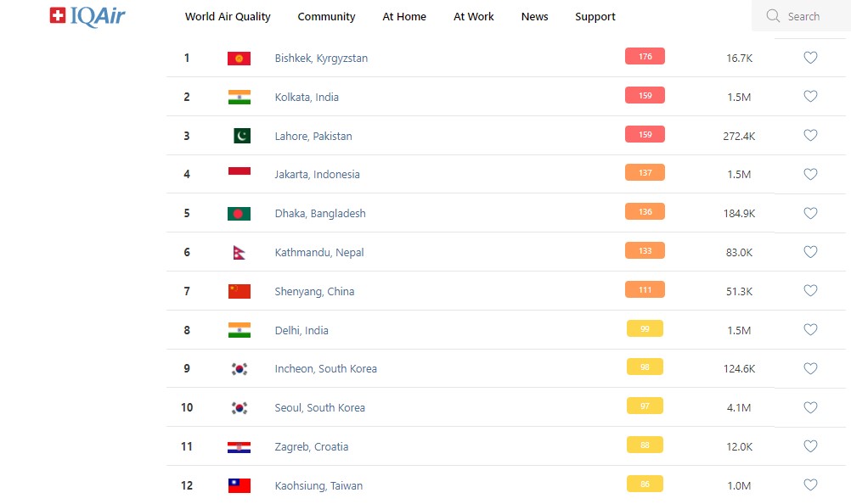Click the Taiwan flag icon
Image resolution: width=851 pixels, height=504 pixels.
point(239,486)
